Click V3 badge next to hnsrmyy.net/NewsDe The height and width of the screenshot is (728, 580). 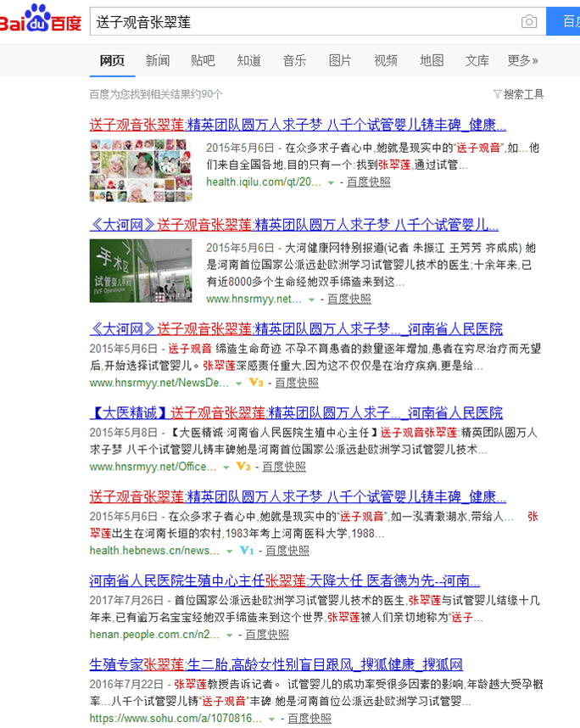coord(256,383)
